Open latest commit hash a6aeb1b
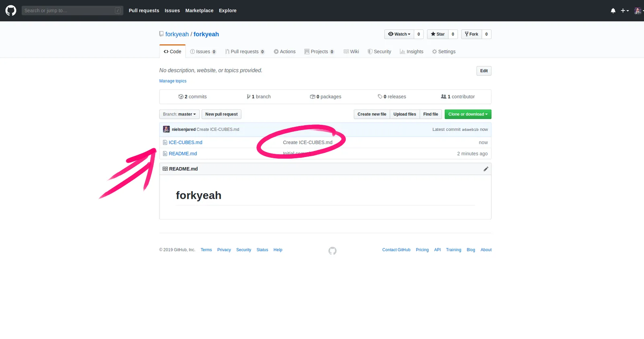 click(x=470, y=130)
